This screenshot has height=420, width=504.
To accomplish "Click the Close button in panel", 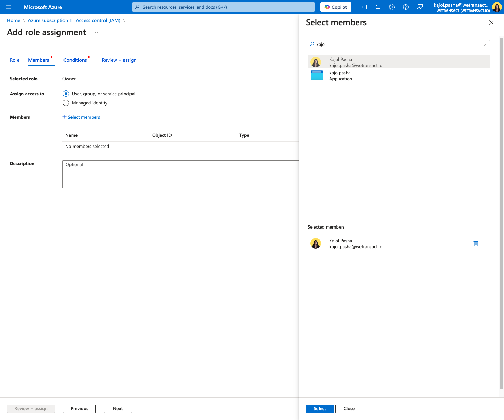I will (x=349, y=409).
